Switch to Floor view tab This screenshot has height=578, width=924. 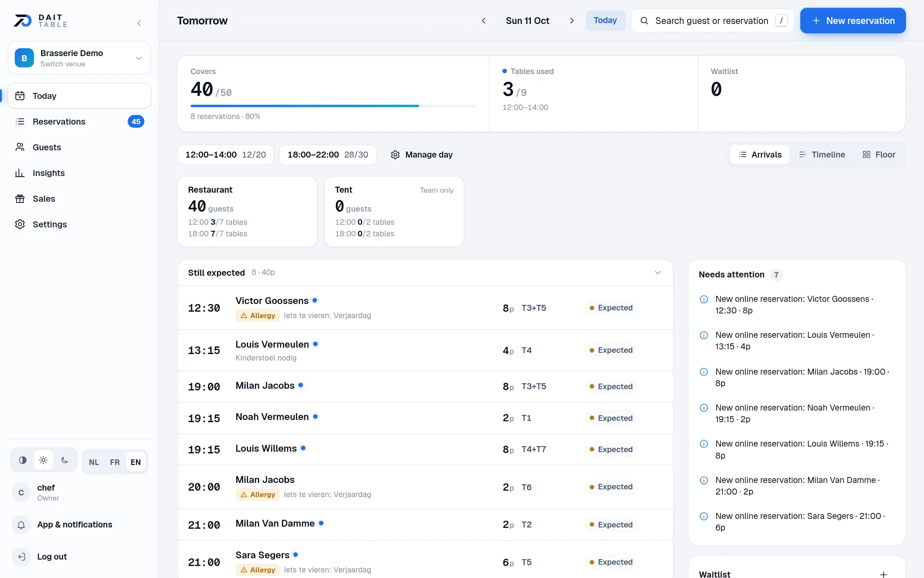pyautogui.click(x=879, y=155)
